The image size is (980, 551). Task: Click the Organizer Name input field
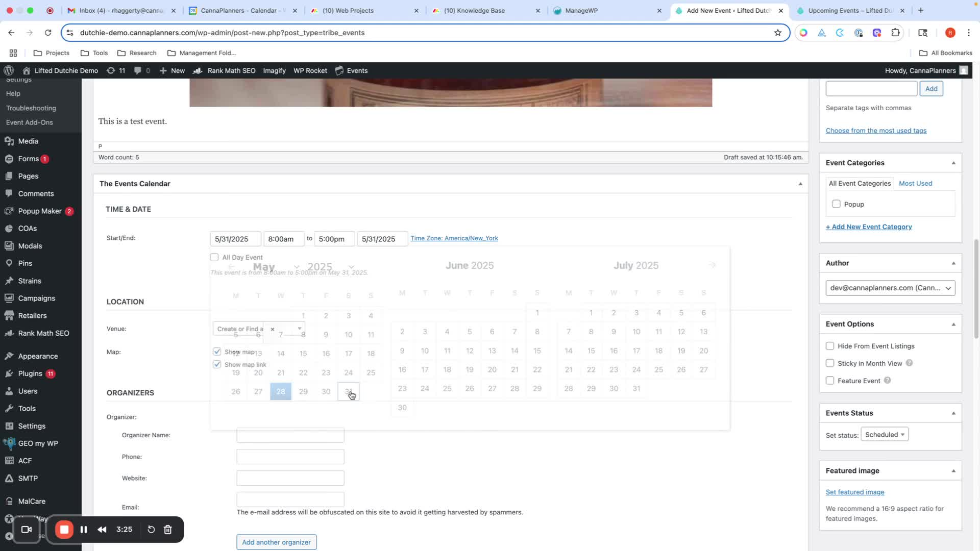pyautogui.click(x=290, y=435)
